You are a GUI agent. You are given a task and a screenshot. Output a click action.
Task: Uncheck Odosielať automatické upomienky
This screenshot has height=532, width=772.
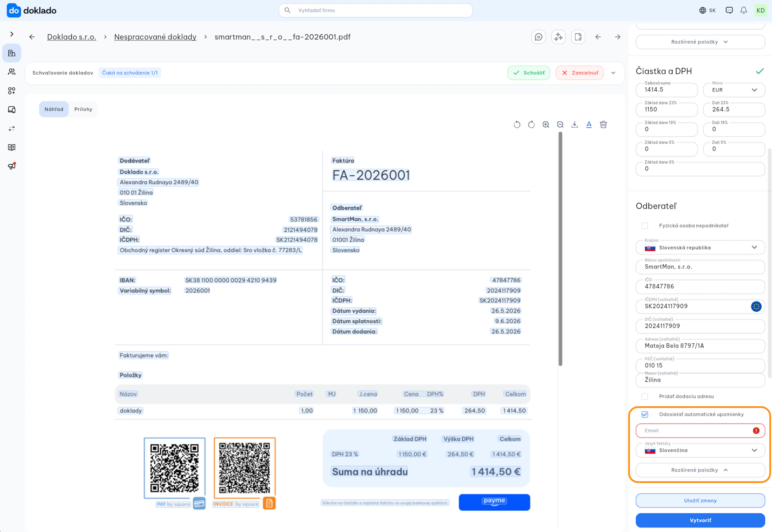tap(645, 414)
